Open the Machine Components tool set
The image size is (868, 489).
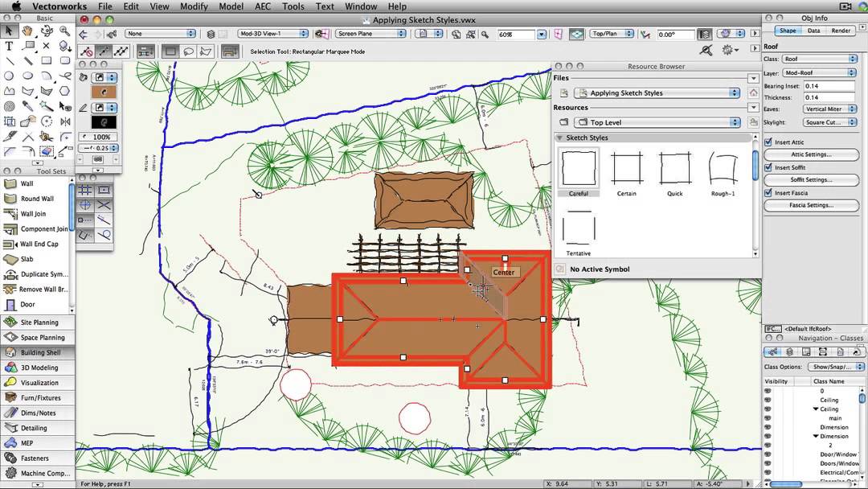coord(38,474)
